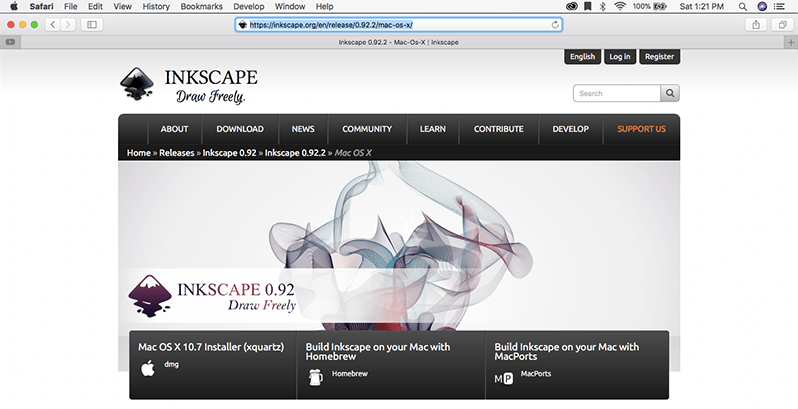The width and height of the screenshot is (798, 409).
Task: Add a new tab with plus button
Action: (x=791, y=42)
